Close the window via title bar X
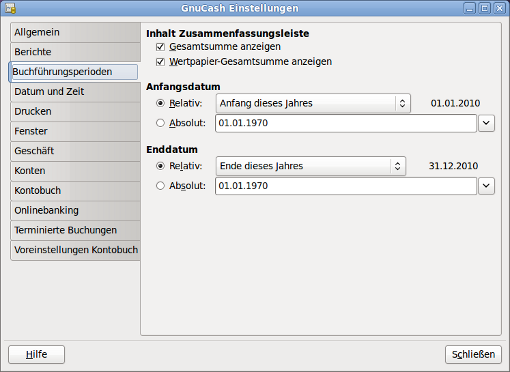The image size is (510, 372). 499,8
